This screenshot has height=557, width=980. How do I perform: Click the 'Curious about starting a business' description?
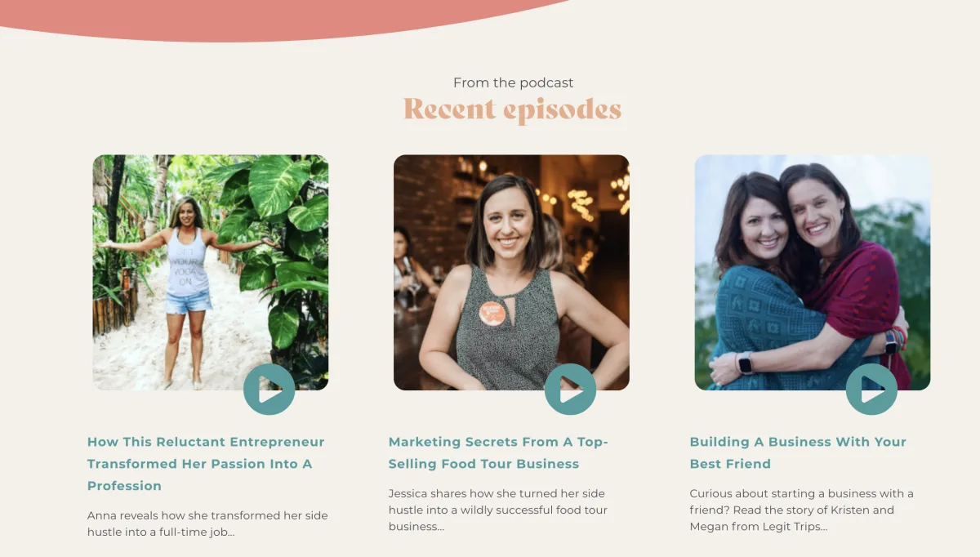coord(801,510)
